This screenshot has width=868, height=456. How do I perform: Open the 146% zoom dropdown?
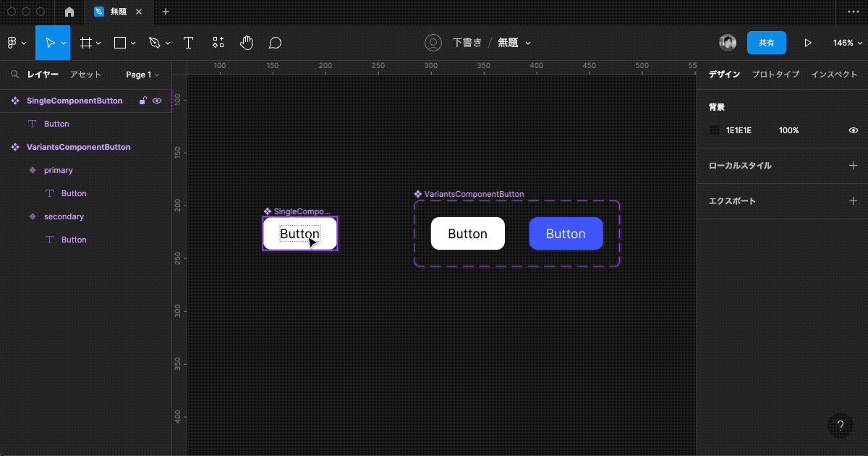846,43
